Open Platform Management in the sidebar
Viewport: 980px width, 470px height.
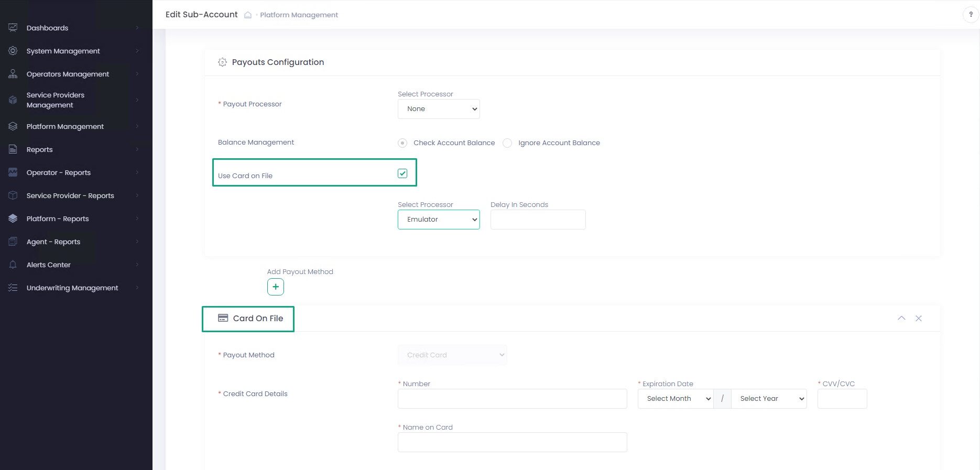tap(65, 126)
